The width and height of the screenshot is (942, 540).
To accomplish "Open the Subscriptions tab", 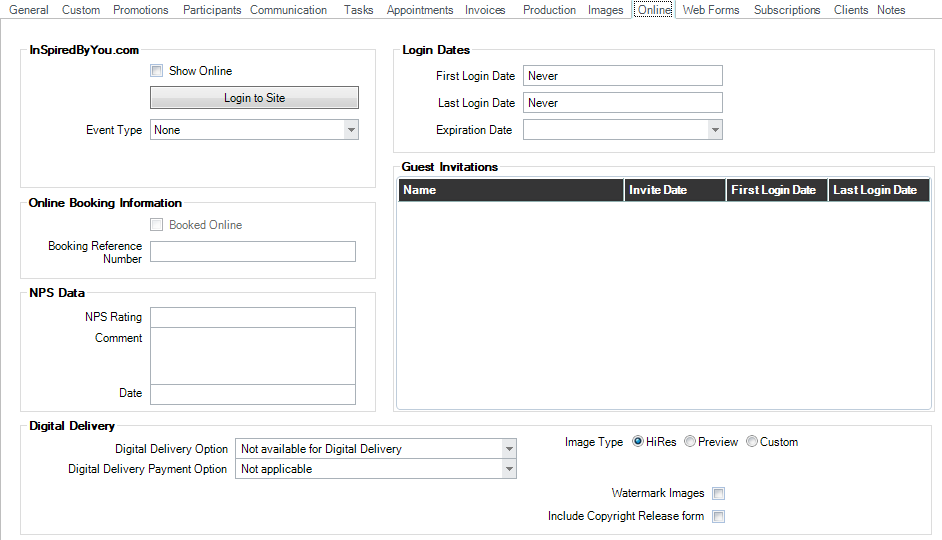I will pos(787,10).
